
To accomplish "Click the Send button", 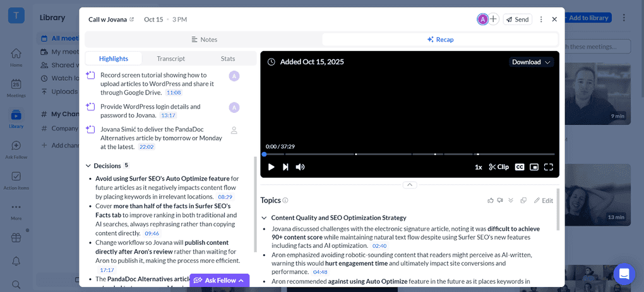I will click(517, 20).
